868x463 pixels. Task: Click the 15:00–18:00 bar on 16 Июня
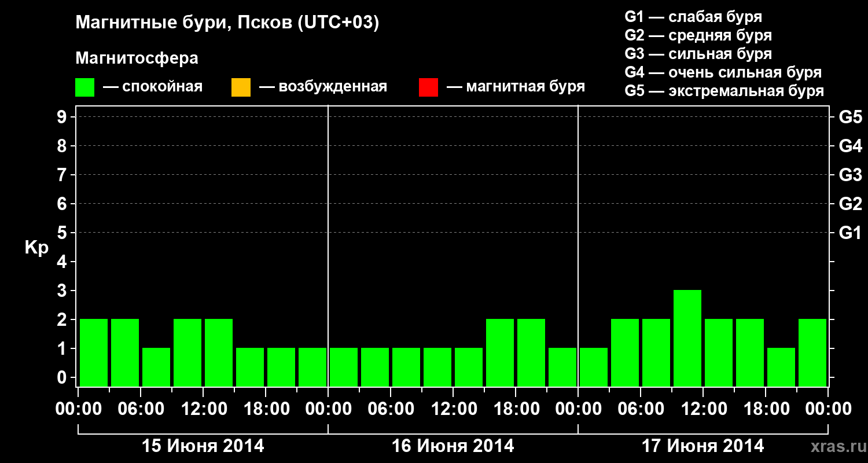[500, 352]
